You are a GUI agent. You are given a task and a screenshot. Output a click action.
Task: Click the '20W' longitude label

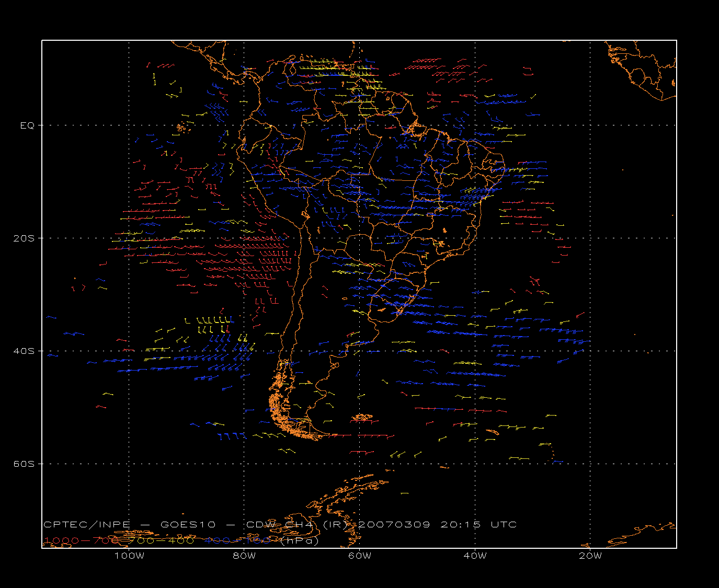click(590, 556)
